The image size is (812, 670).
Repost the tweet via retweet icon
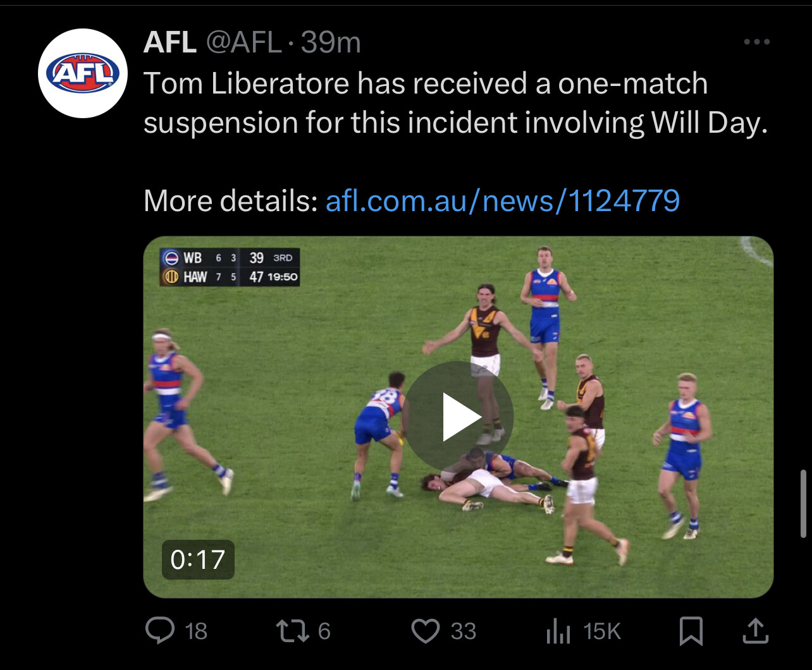292,631
